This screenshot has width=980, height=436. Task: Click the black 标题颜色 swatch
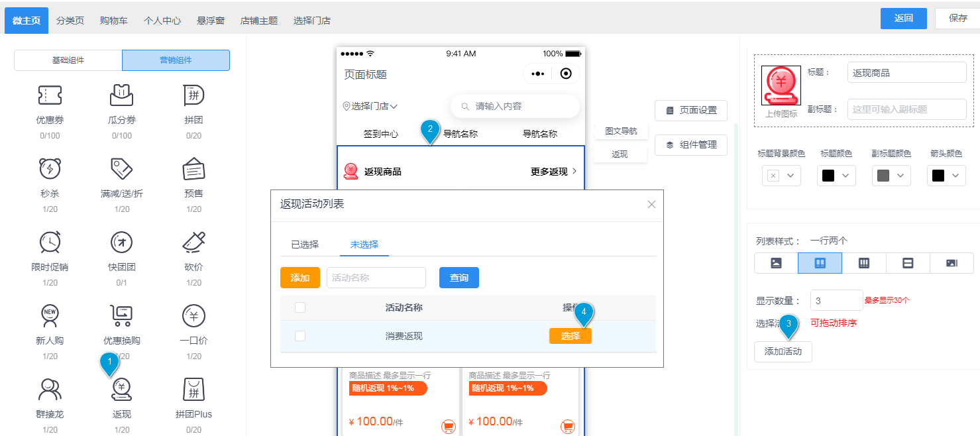pyautogui.click(x=828, y=176)
